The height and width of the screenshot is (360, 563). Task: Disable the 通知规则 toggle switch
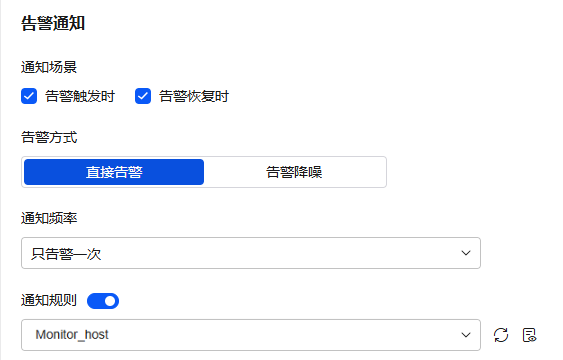[103, 301]
